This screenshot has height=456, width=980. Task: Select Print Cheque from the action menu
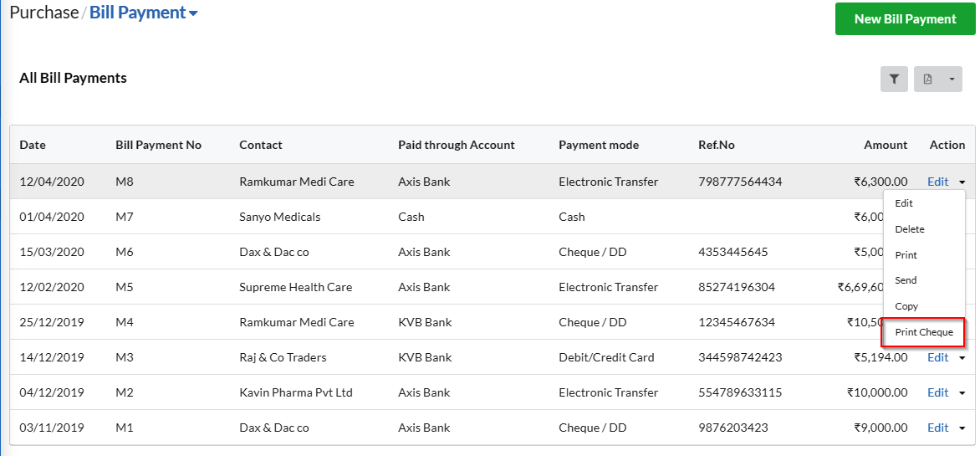(x=924, y=332)
